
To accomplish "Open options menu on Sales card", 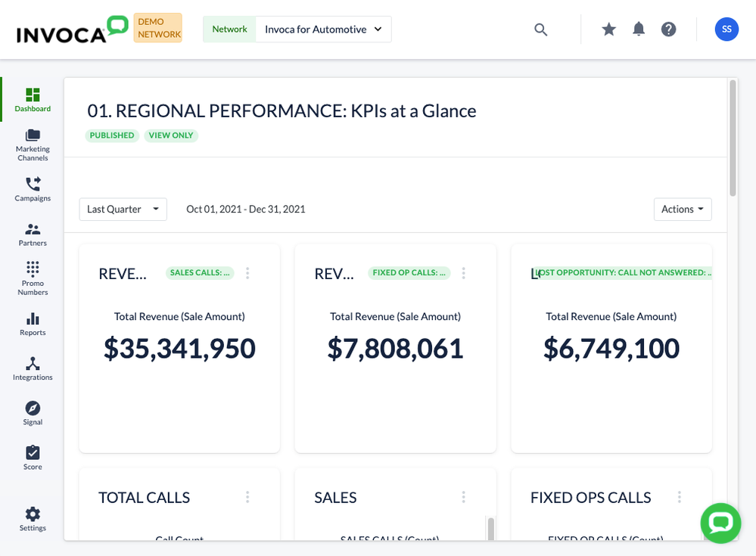I will 464,497.
